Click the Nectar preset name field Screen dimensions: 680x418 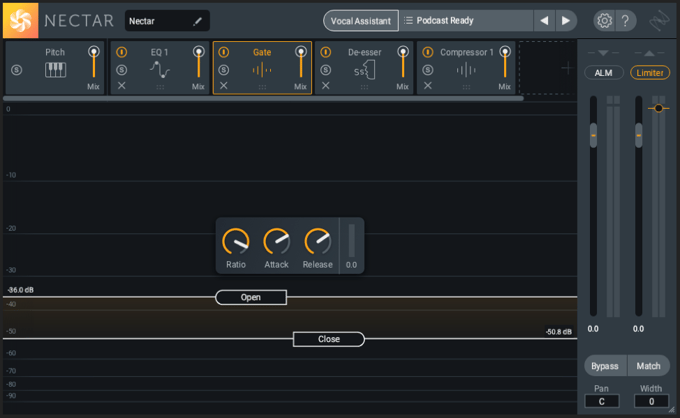tap(167, 21)
